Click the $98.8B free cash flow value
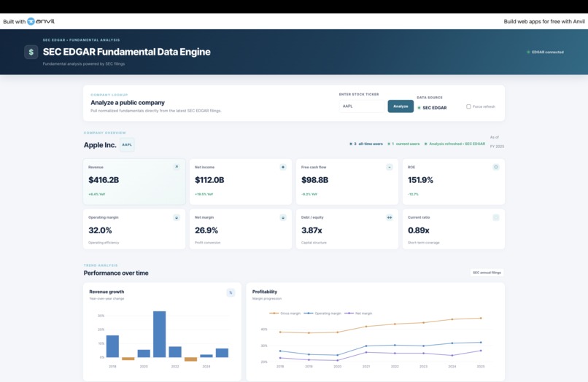Image resolution: width=588 pixels, height=382 pixels. pos(314,180)
